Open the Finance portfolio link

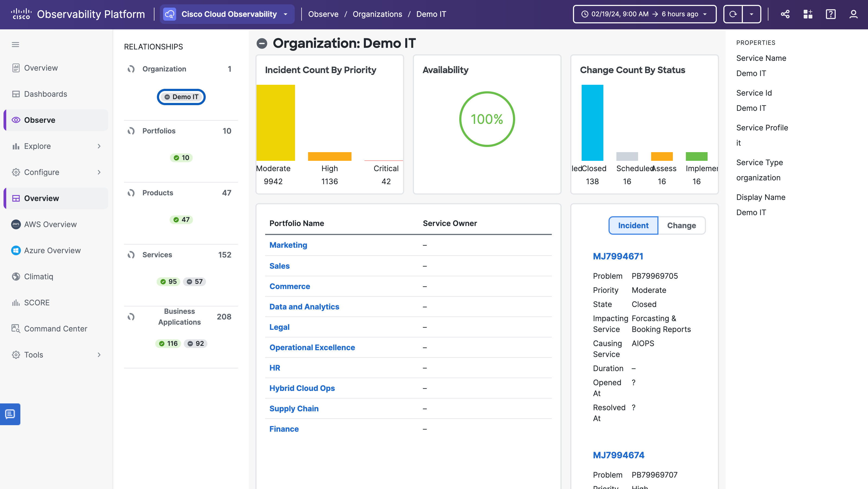point(284,429)
